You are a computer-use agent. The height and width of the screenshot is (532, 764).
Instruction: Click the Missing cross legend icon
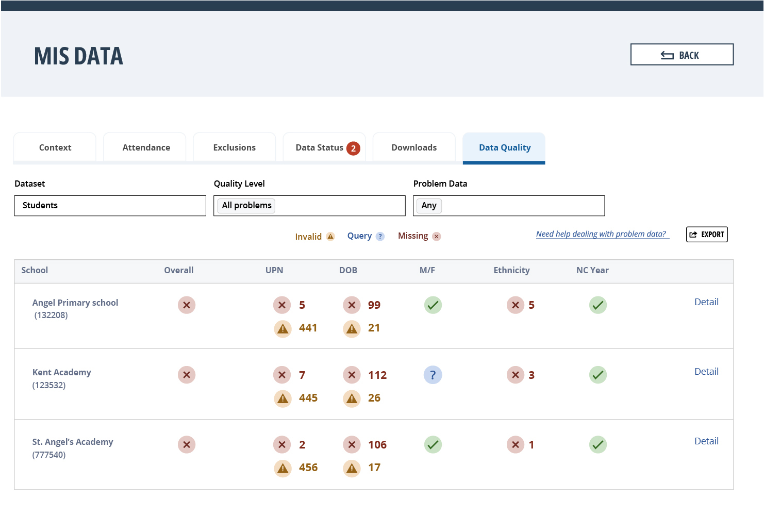click(x=437, y=236)
